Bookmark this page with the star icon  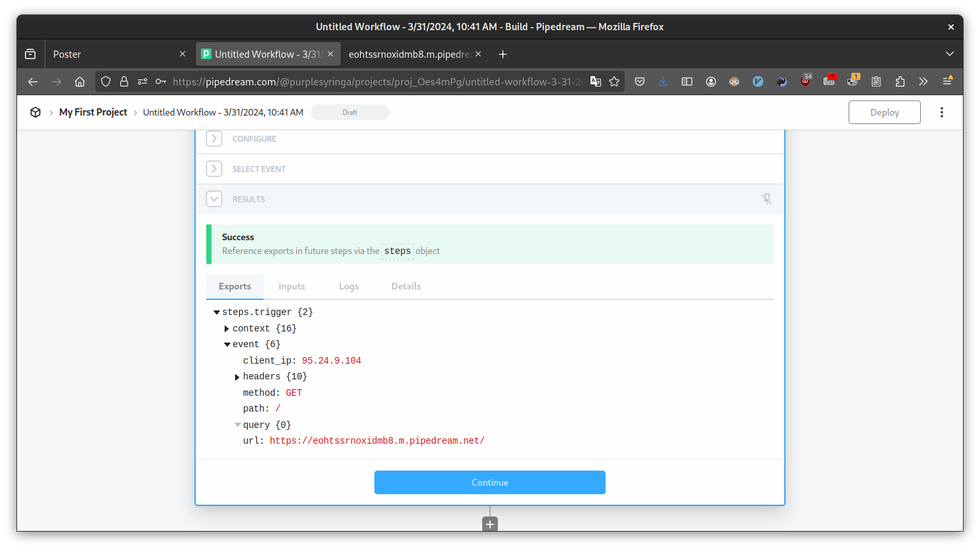click(614, 81)
